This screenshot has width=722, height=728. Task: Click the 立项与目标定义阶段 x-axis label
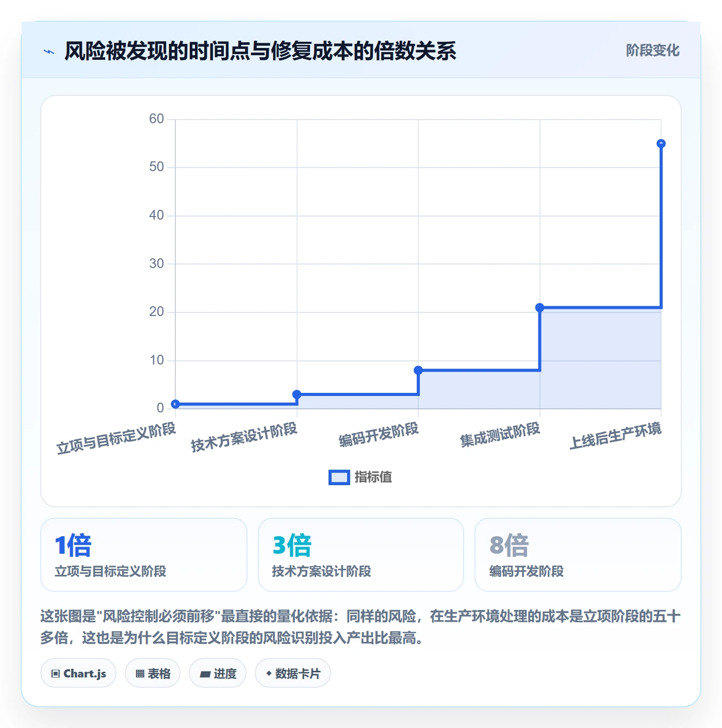point(117,438)
